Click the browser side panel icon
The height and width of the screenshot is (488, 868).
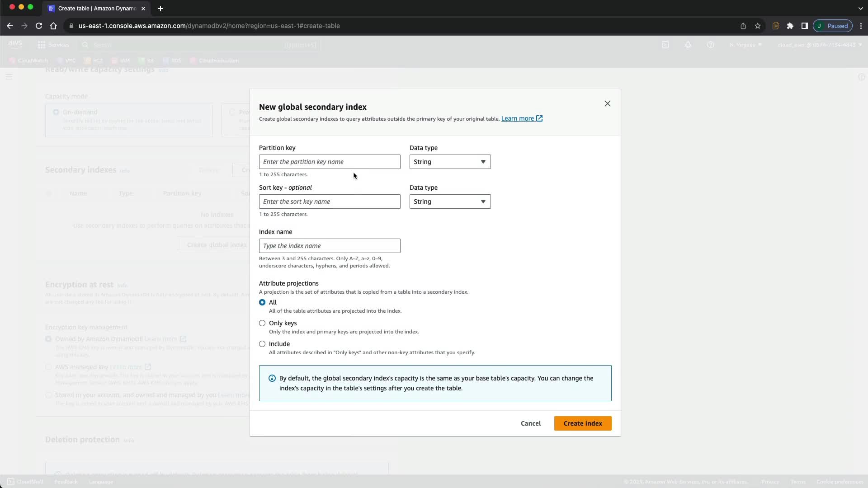804,26
